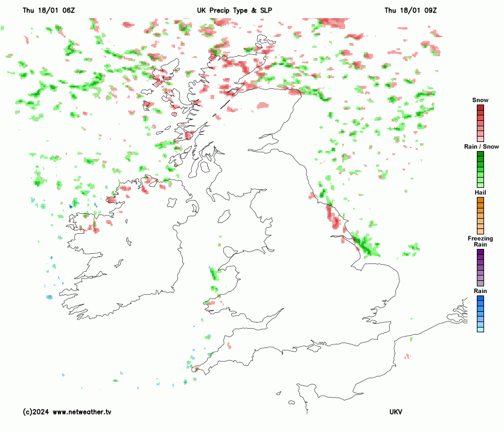Pick the darkest orange shade in Hail scale
The width and height of the screenshot is (504, 432).
pyautogui.click(x=480, y=200)
